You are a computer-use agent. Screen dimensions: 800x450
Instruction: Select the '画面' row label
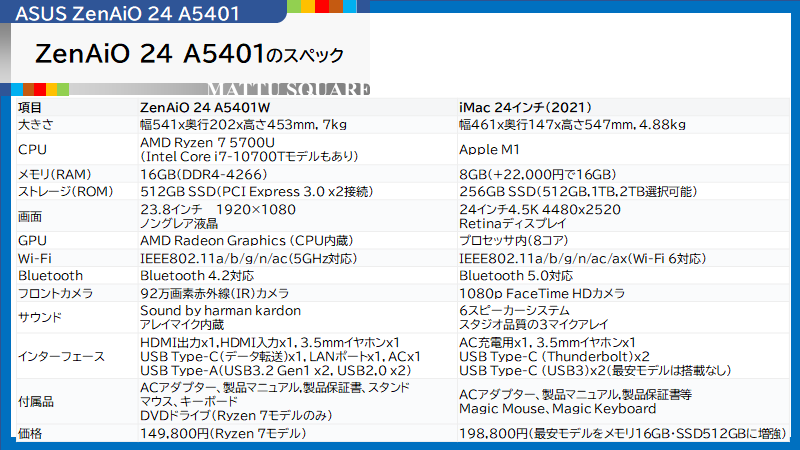(x=30, y=217)
